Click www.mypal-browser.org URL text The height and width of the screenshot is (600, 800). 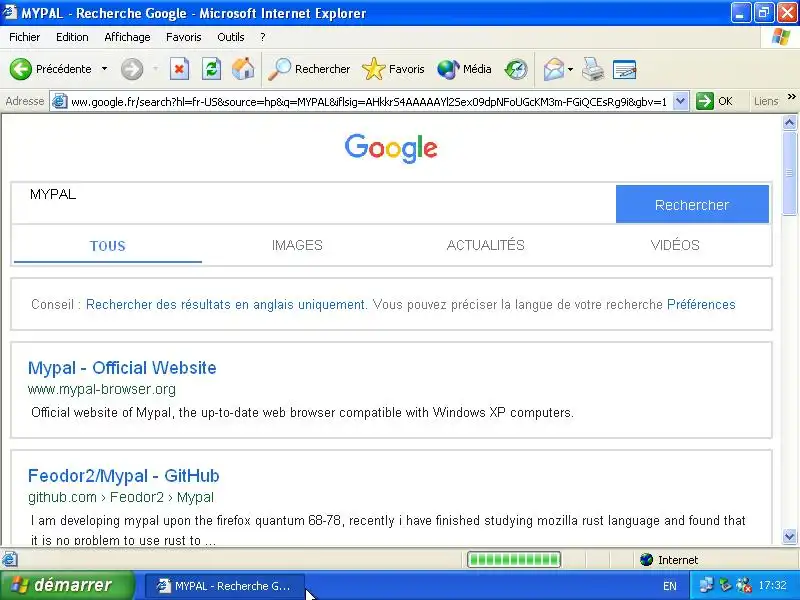point(102,389)
